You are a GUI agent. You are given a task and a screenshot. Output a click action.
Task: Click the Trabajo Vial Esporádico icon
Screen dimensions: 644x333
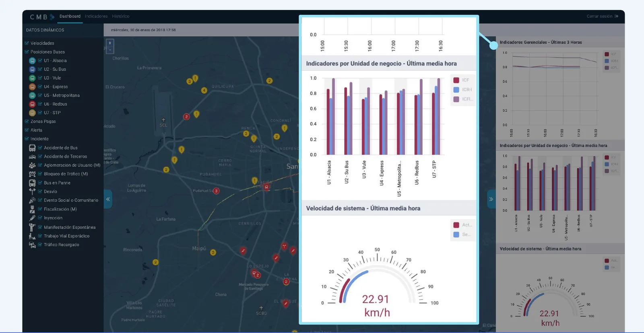click(32, 236)
